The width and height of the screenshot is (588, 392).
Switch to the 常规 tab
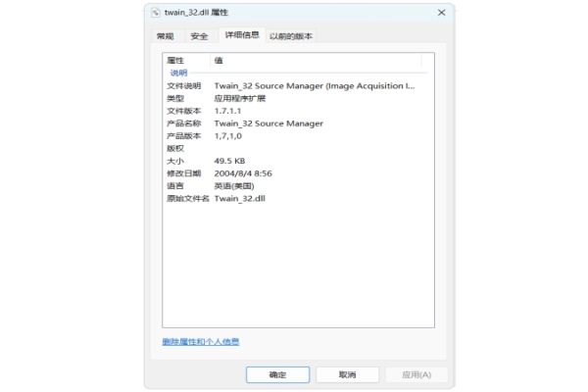point(165,36)
